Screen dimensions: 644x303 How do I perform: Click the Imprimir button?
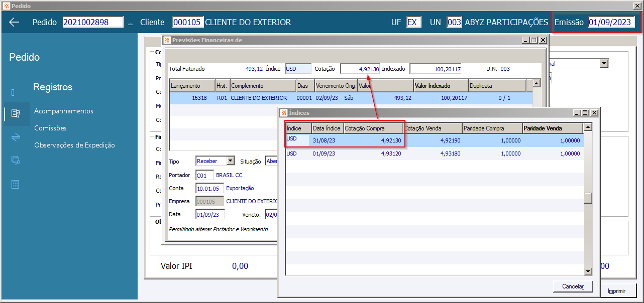point(616,291)
